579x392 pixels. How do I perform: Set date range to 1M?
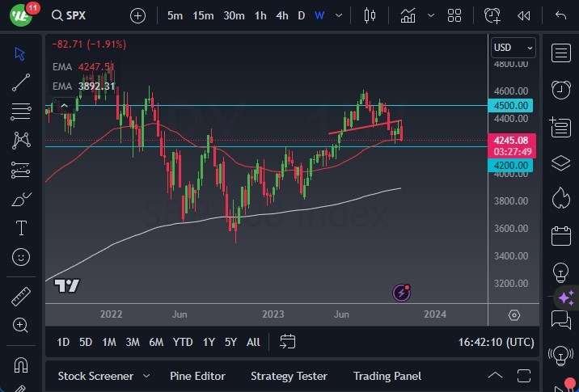pos(109,342)
